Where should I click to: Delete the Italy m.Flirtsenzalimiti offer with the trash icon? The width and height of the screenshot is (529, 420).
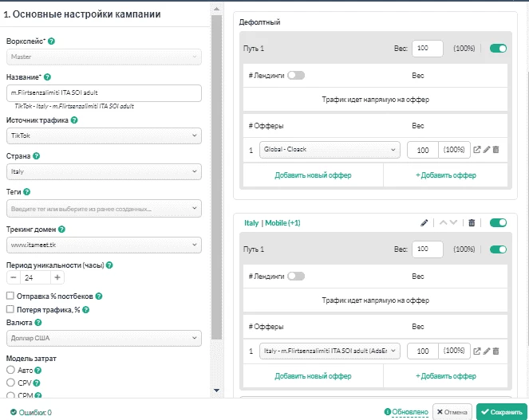click(x=495, y=351)
